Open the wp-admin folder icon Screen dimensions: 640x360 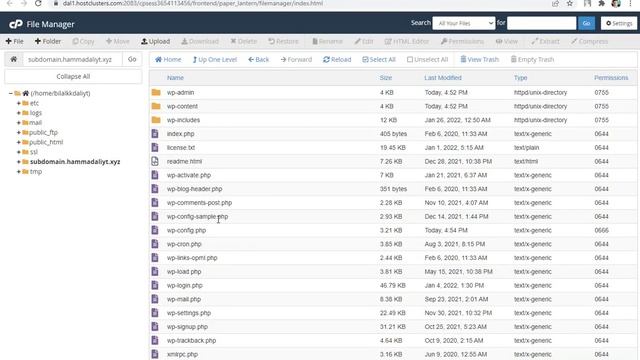[156, 93]
